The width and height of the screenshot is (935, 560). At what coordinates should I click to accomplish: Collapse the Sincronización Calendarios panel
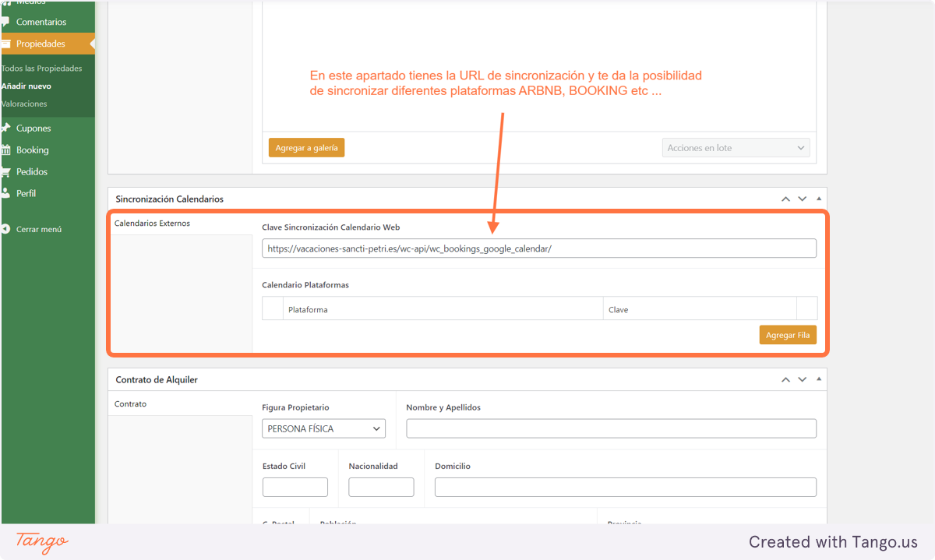(818, 199)
